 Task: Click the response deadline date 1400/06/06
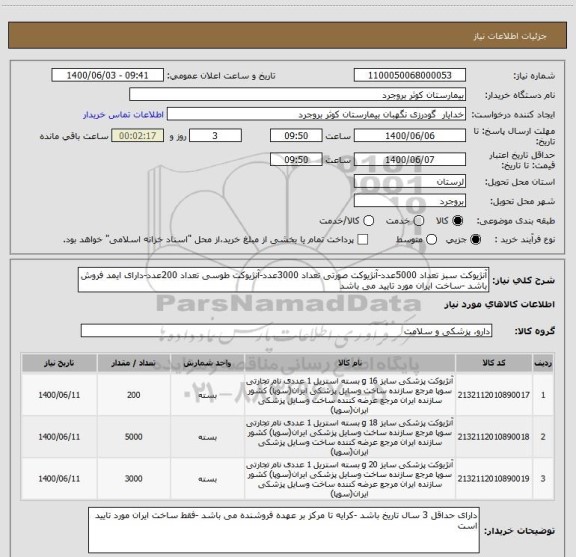click(x=410, y=136)
